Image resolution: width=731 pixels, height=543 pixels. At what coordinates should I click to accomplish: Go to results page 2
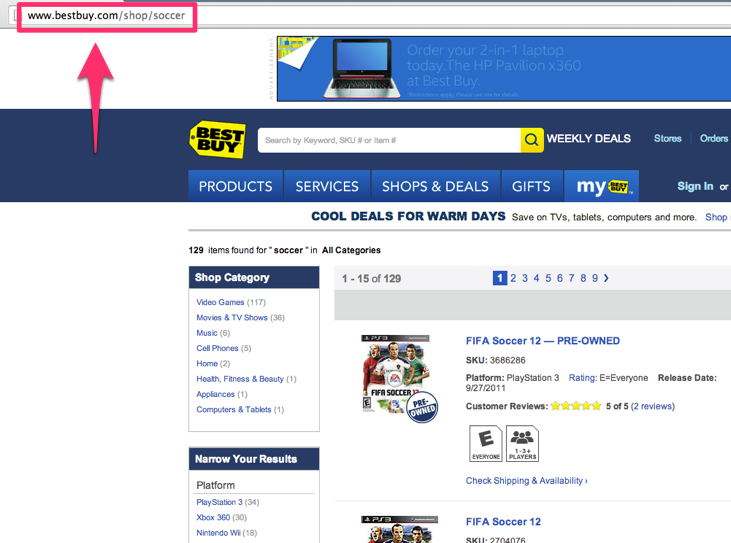(513, 278)
